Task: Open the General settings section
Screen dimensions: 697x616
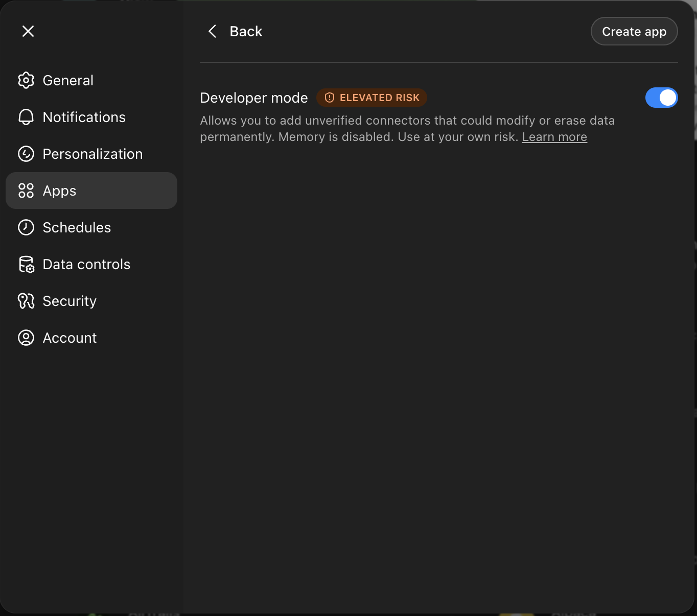Action: (68, 80)
